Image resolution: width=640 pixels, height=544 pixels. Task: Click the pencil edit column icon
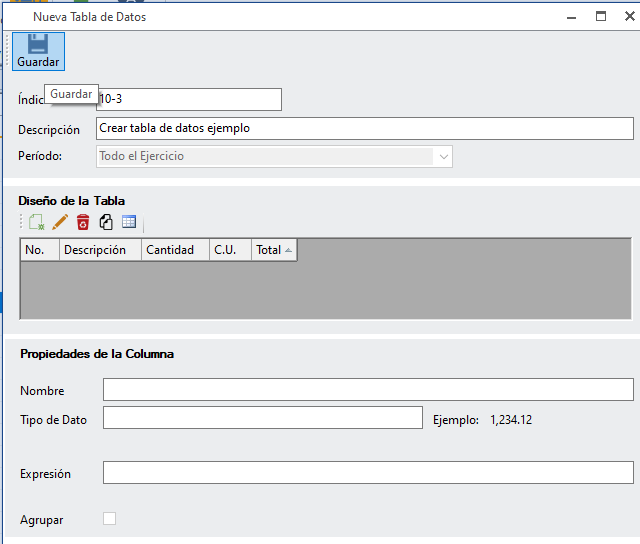(x=60, y=222)
